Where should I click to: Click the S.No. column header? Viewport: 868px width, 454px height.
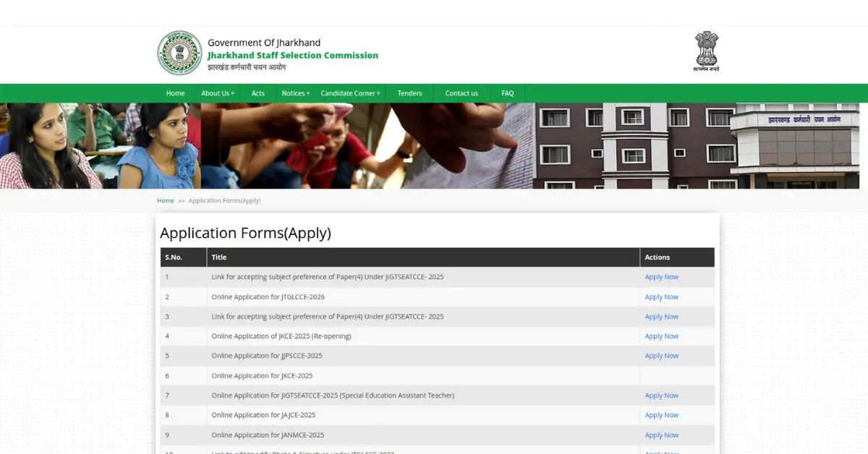184,257
